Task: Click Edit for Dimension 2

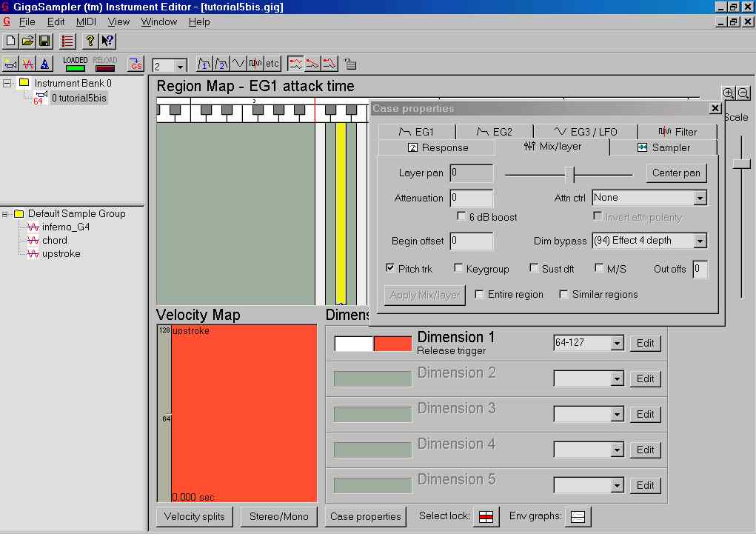Action: 645,378
